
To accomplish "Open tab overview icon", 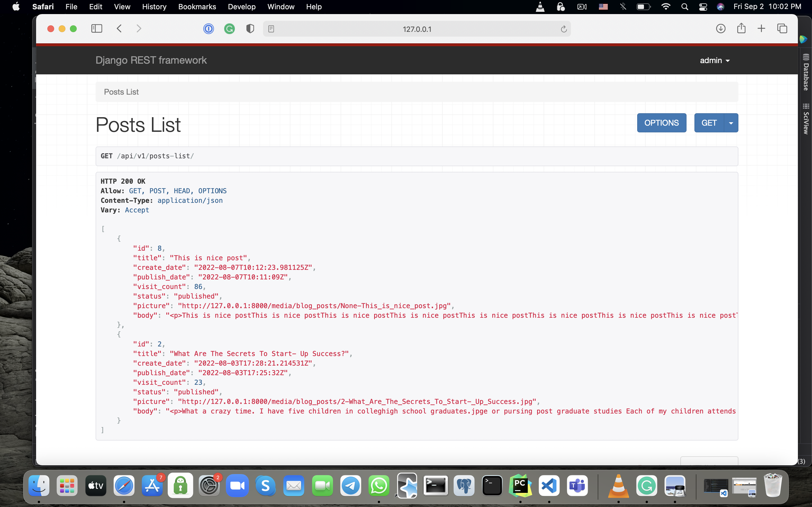I will pos(782,28).
